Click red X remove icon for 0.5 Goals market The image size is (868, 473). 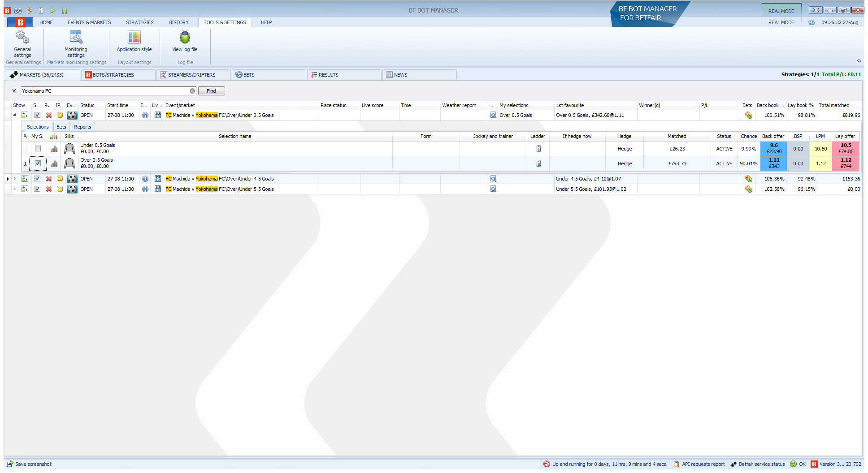(x=49, y=115)
